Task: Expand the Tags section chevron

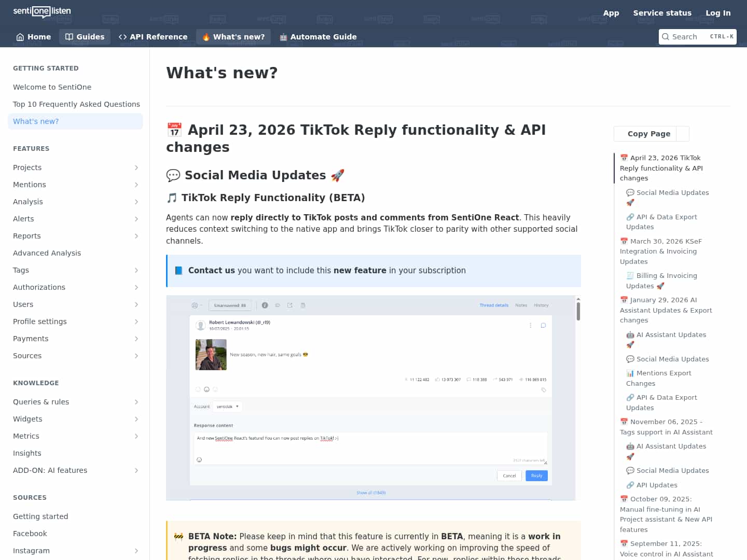Action: click(x=136, y=270)
